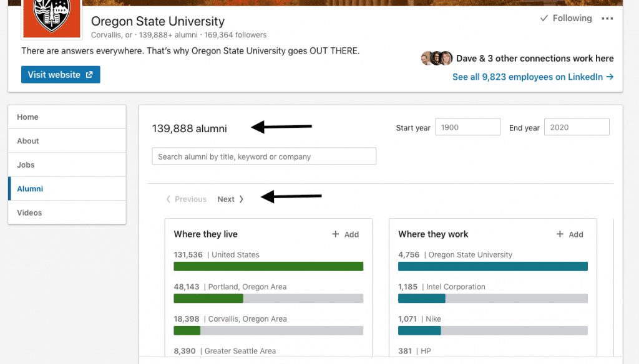Click the Where they work heading

tap(433, 234)
